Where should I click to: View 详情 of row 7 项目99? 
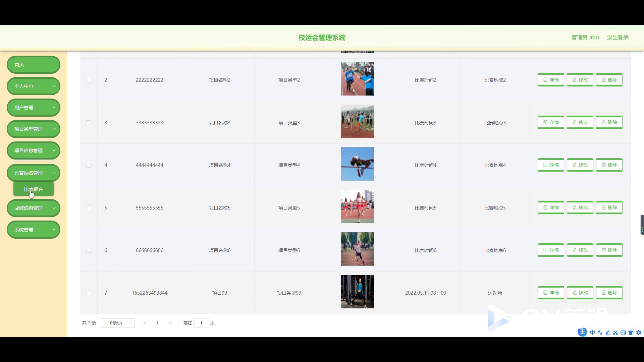pos(551,293)
